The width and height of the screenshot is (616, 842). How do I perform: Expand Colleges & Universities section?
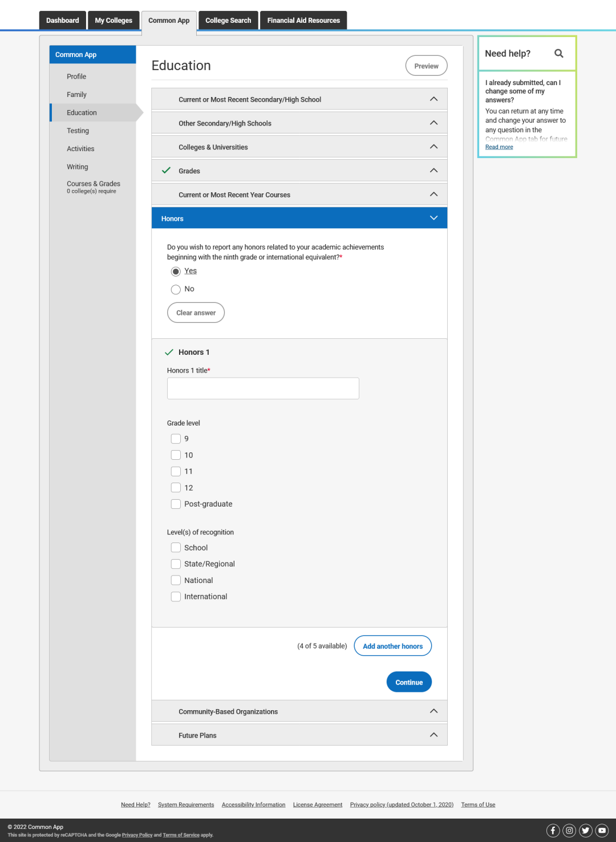[299, 147]
